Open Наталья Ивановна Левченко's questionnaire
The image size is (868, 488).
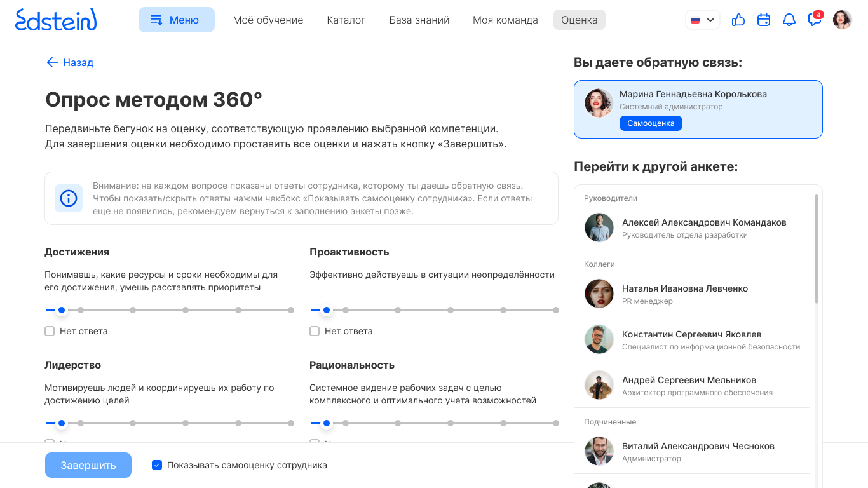(x=692, y=294)
